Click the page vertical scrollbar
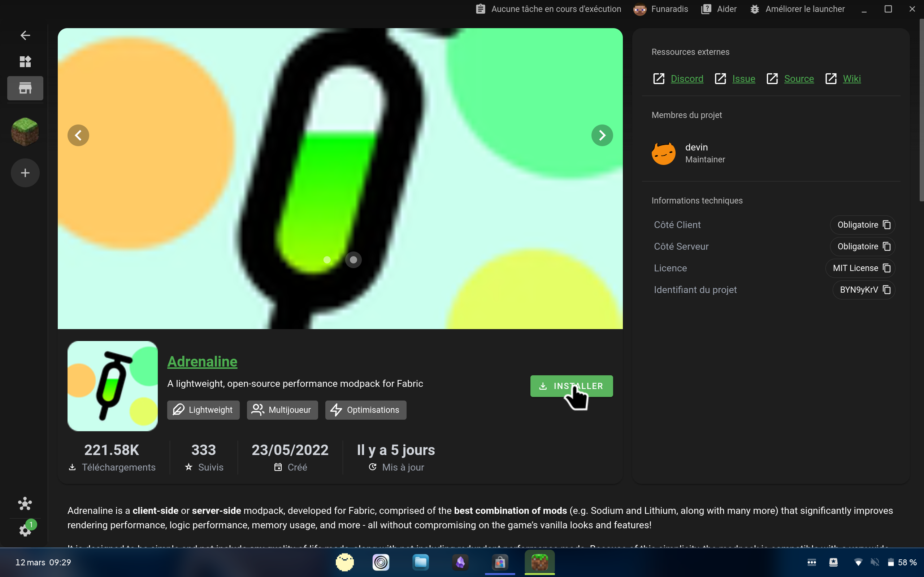The width and height of the screenshot is (924, 577). (921, 111)
